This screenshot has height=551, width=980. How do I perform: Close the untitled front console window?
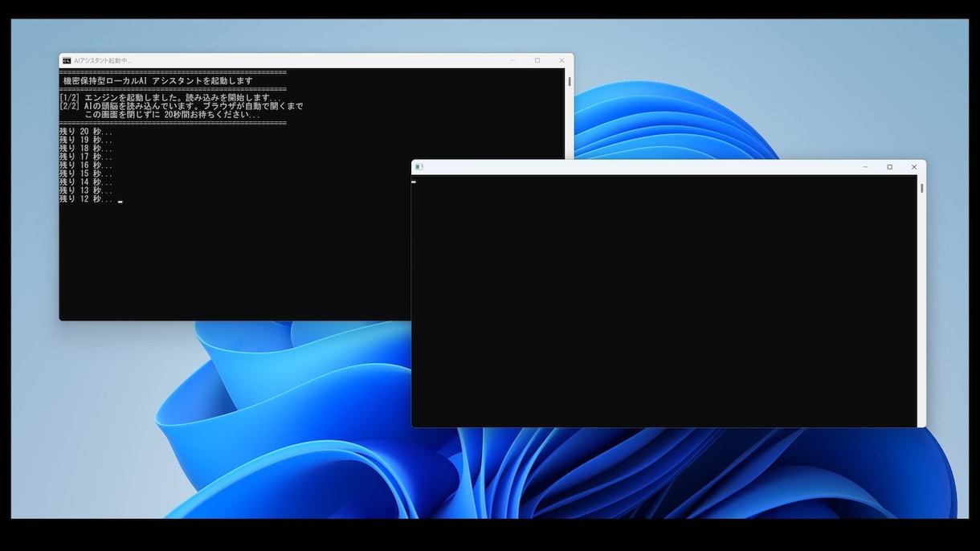pos(913,167)
